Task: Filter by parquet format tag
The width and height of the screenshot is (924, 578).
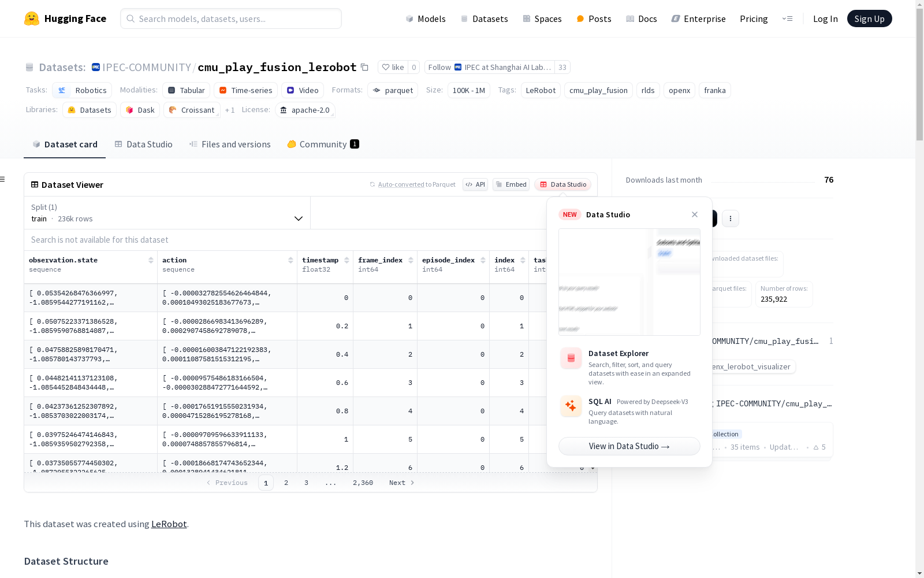Action: [393, 90]
